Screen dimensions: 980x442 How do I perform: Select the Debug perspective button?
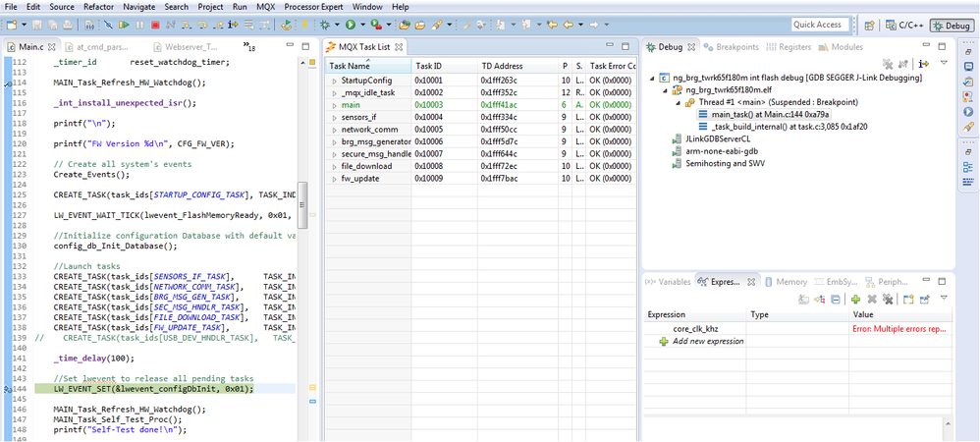click(x=952, y=26)
